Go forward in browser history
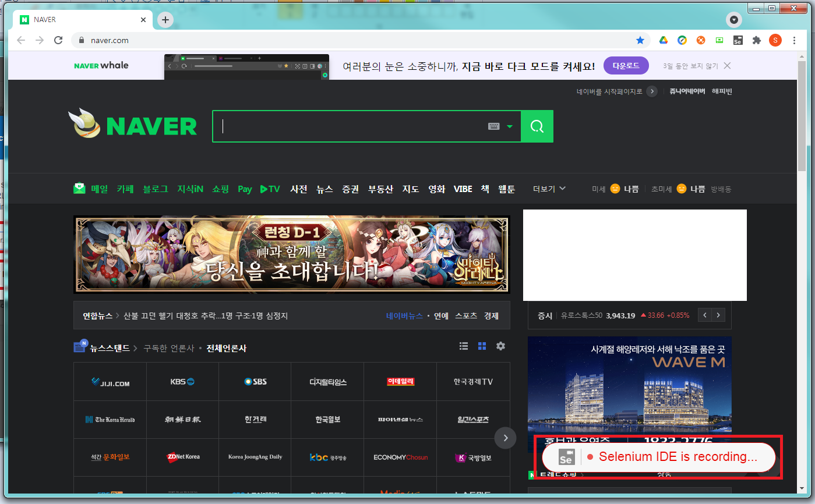 click(40, 40)
